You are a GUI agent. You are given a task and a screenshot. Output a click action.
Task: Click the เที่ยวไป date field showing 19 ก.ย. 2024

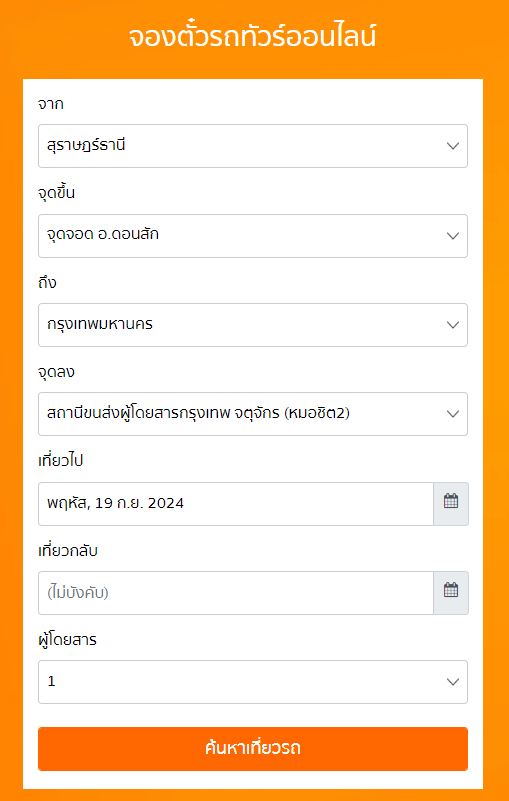pos(236,504)
